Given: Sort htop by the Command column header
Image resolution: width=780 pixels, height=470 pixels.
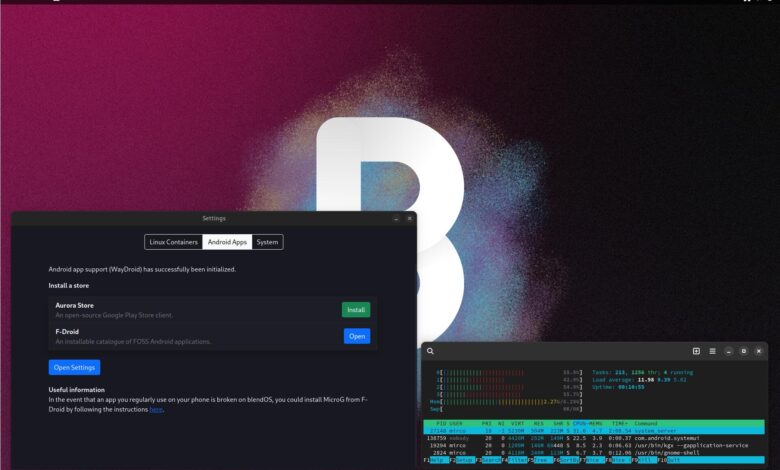Looking at the screenshot, I should pyautogui.click(x=646, y=423).
